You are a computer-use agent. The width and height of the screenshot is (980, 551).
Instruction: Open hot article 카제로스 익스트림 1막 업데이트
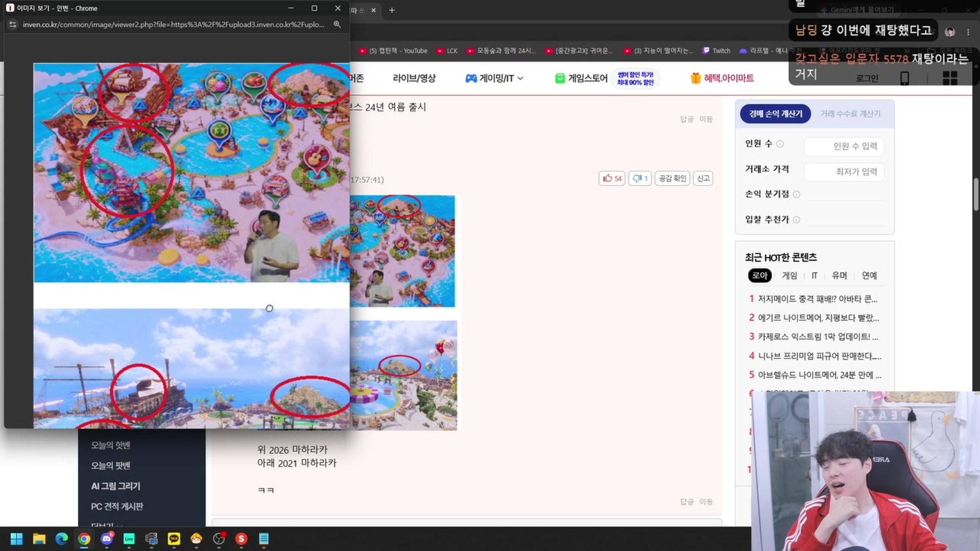(x=818, y=337)
